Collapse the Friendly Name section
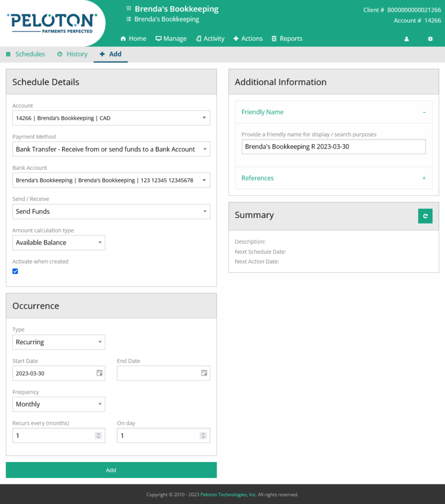Image resolution: width=445 pixels, height=504 pixels. click(x=334, y=112)
